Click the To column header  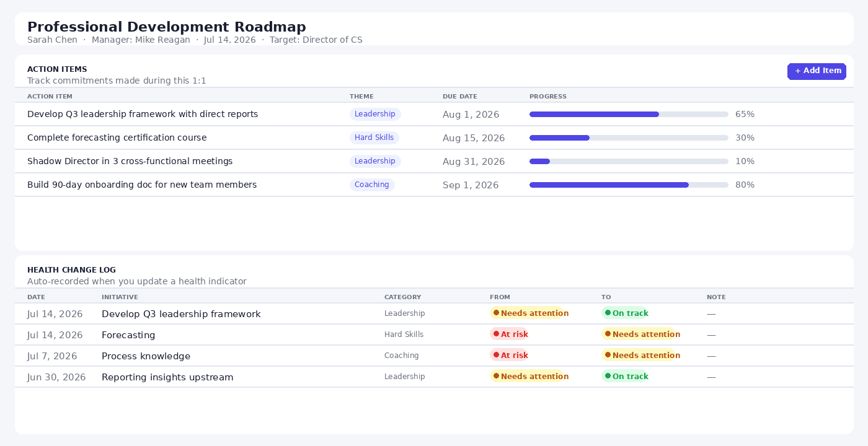pos(606,297)
